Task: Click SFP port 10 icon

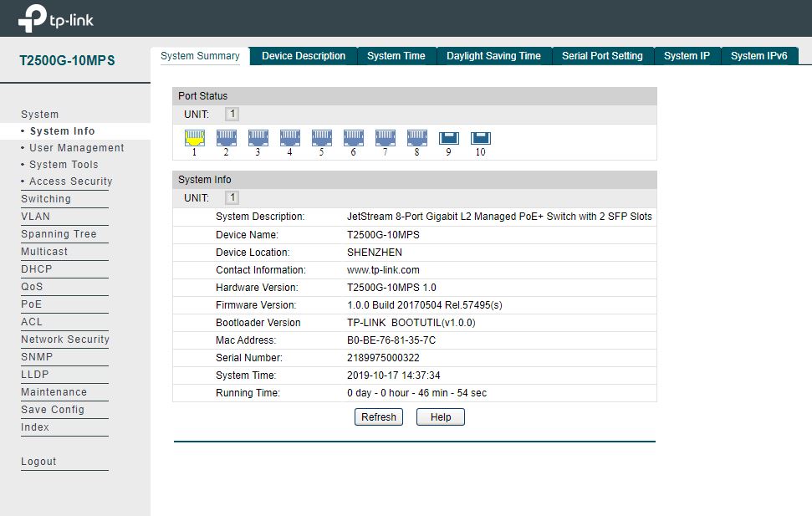Action: coord(481,138)
